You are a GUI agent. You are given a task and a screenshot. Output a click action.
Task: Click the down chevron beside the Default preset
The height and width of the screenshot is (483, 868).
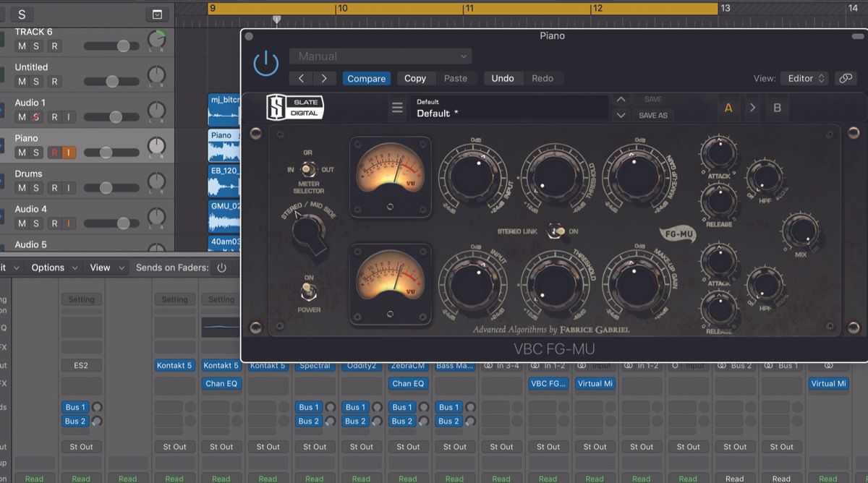(621, 114)
